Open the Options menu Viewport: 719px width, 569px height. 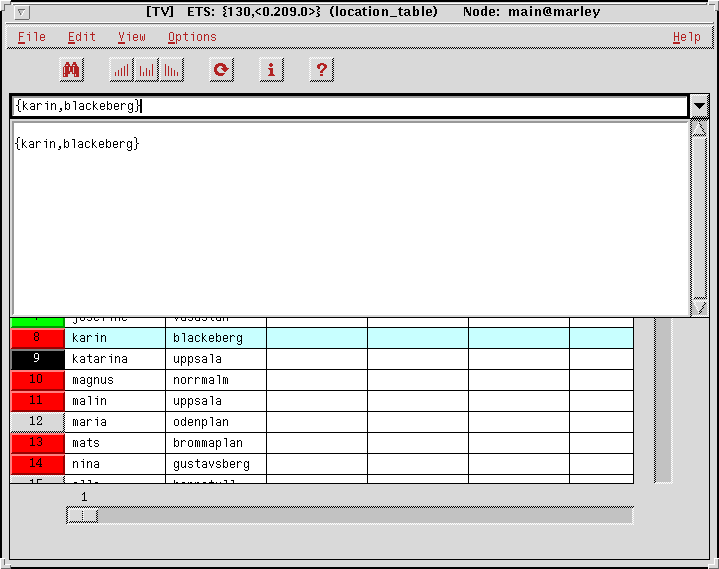pyautogui.click(x=192, y=37)
